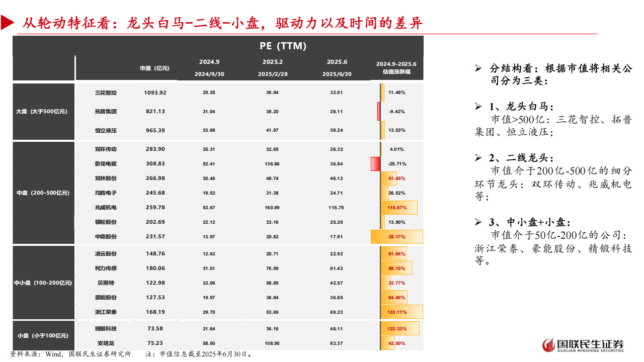Click the 28.17% valuation bar
Viewport: 644px width, 362px height.
click(396, 237)
